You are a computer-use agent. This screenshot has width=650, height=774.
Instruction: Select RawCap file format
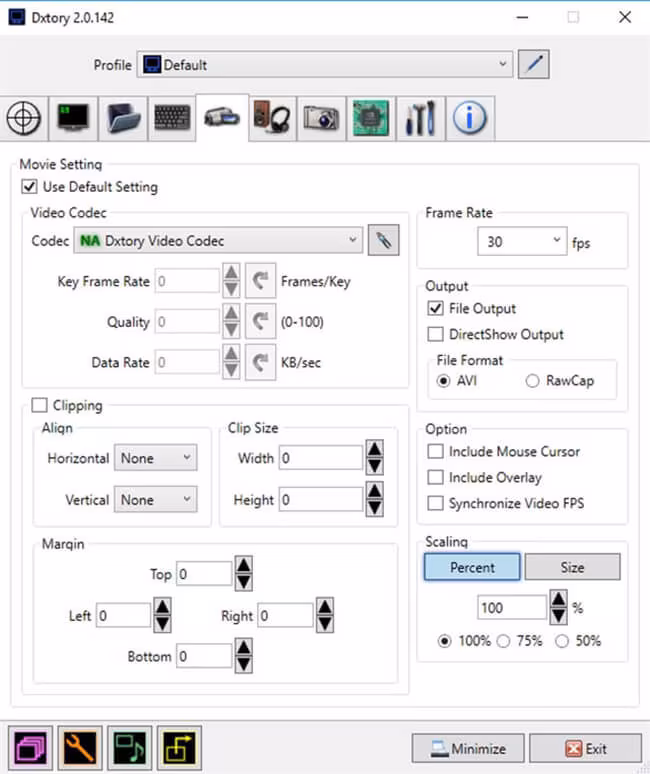tap(532, 381)
